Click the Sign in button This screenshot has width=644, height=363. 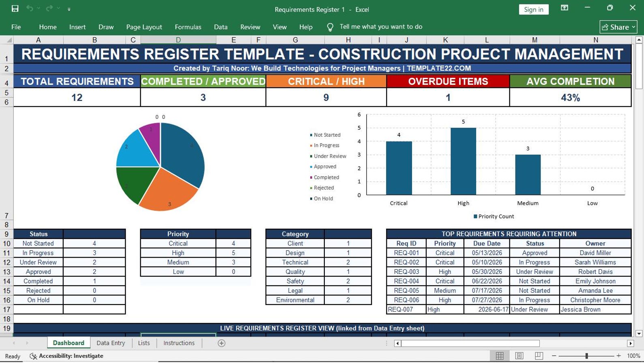tap(533, 9)
